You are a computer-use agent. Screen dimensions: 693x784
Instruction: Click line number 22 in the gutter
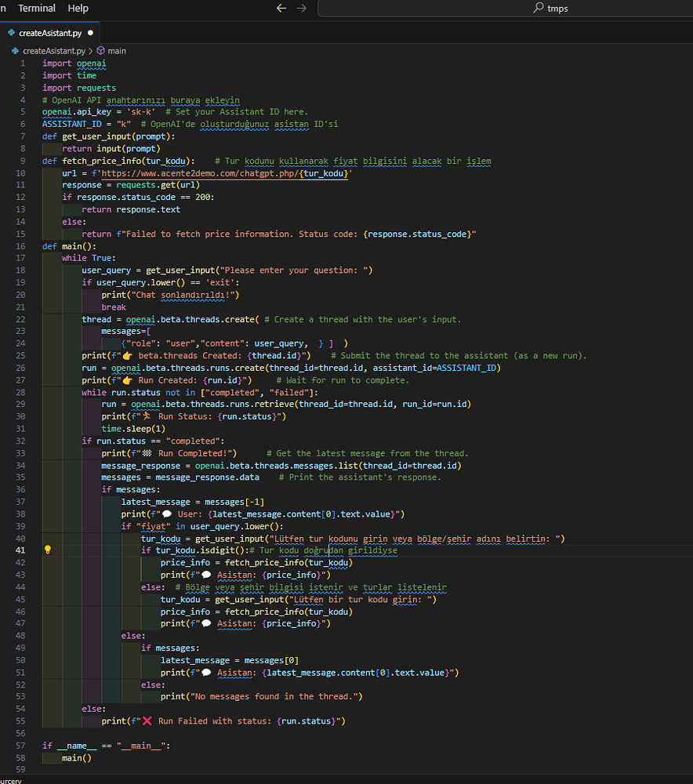click(x=20, y=318)
